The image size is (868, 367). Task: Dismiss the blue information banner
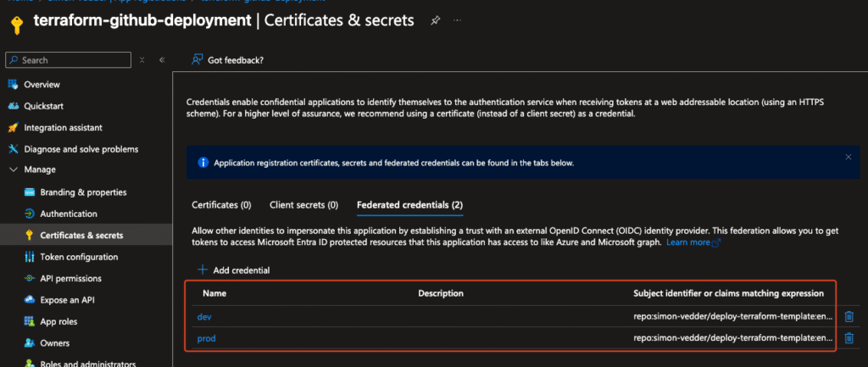point(849,157)
